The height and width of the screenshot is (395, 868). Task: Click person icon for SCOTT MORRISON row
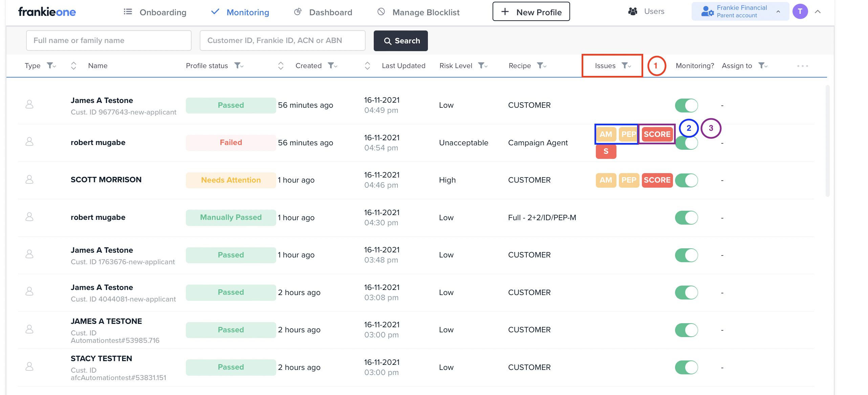(29, 180)
